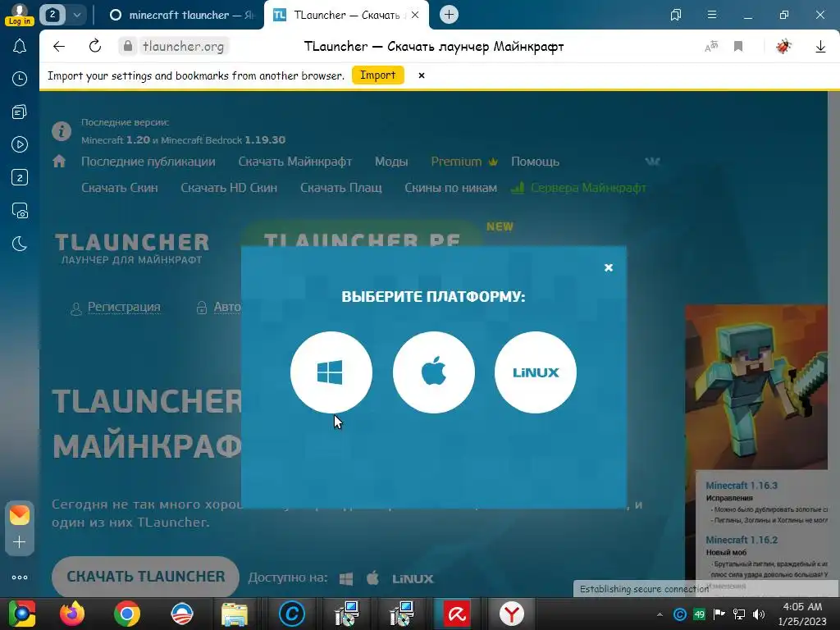
Task: Open the tab group counter showing 2
Action: click(52, 15)
